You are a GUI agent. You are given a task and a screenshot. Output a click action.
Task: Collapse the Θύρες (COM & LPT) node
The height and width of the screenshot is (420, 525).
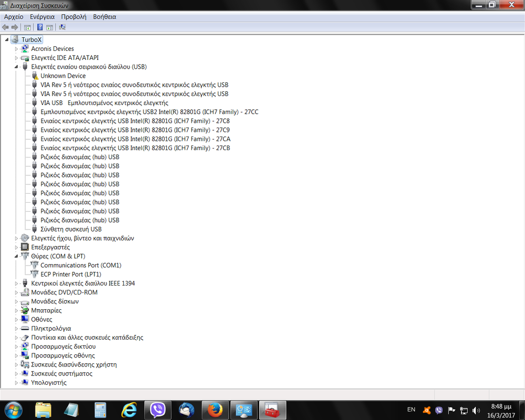(16, 256)
